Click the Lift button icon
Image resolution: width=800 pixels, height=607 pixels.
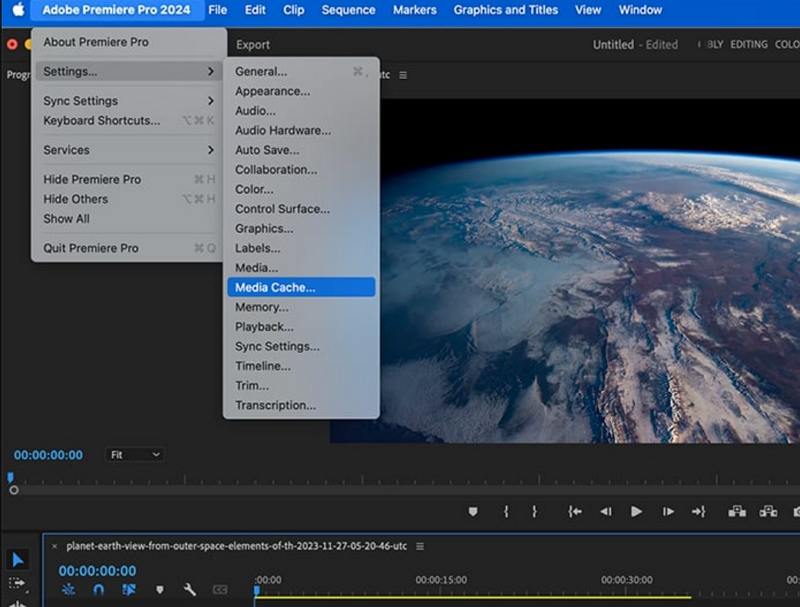pos(737,511)
